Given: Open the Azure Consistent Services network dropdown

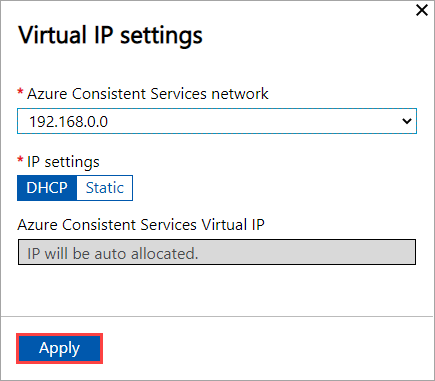Looking at the screenshot, I should [x=217, y=121].
